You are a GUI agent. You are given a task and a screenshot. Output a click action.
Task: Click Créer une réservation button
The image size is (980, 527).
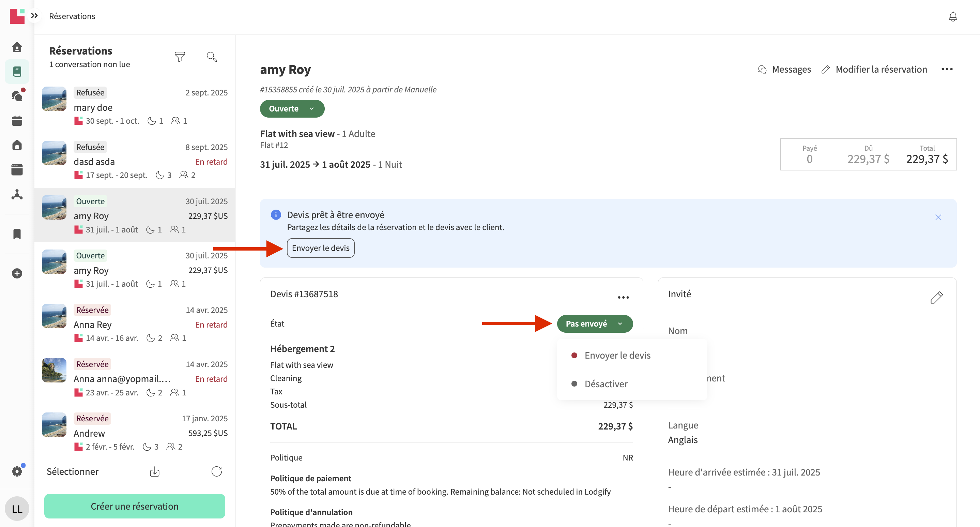pyautogui.click(x=134, y=507)
